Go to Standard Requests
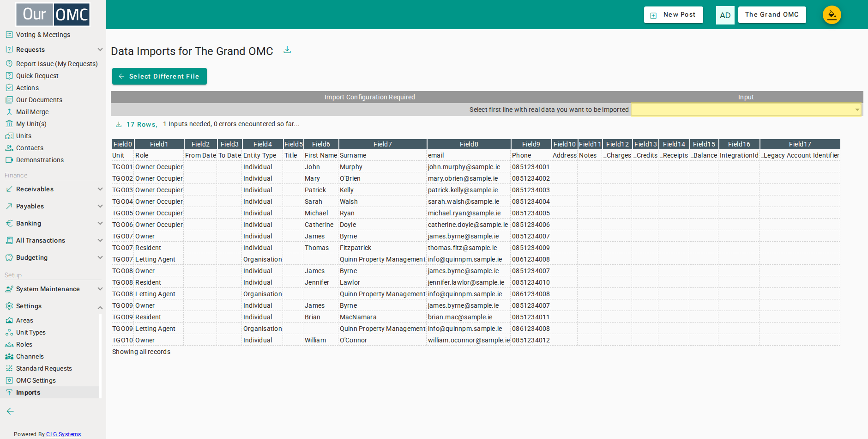This screenshot has height=439, width=868. [x=44, y=368]
